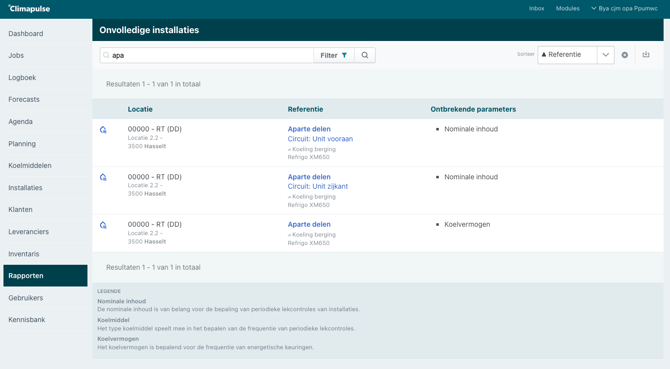Viewport: 670px width, 369px height.
Task: Open the user account dropdown menu
Action: pos(624,8)
